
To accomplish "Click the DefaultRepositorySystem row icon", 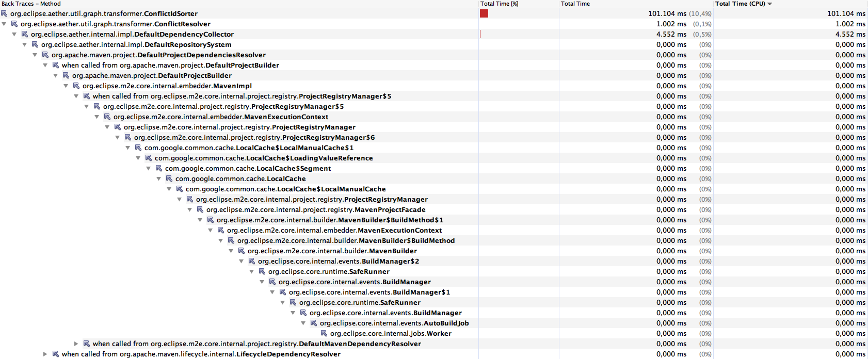I will tap(35, 44).
